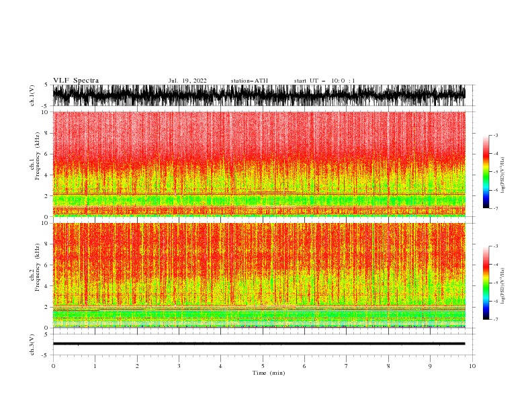The height and width of the screenshot is (411, 532).
Task: Click time axis tick label "1"
Action: pos(95,366)
